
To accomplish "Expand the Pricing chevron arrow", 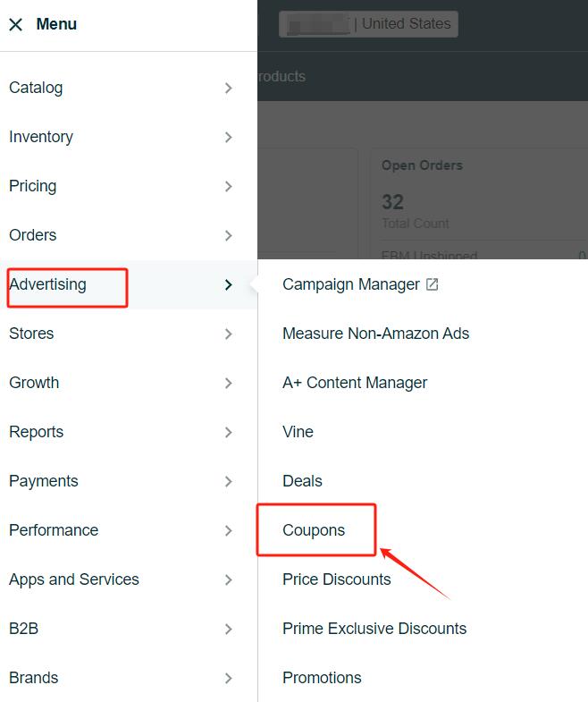I will (x=228, y=186).
